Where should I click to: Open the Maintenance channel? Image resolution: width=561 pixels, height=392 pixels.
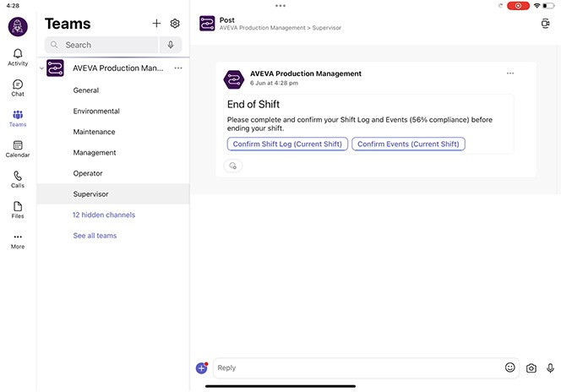pyautogui.click(x=113, y=132)
